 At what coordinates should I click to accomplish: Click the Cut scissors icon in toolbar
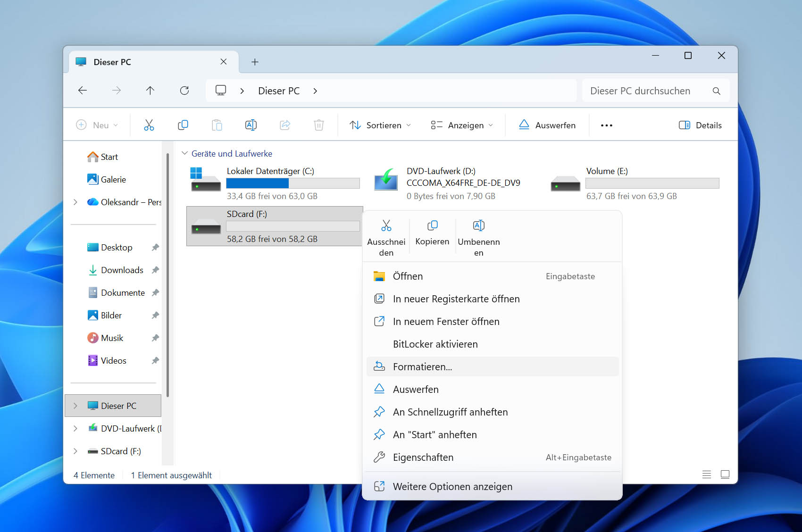click(149, 125)
